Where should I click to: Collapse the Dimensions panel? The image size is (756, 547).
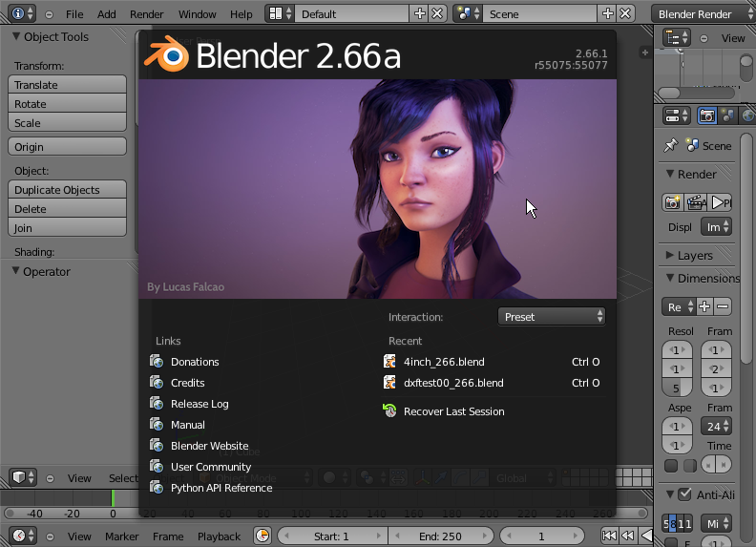pyautogui.click(x=670, y=278)
